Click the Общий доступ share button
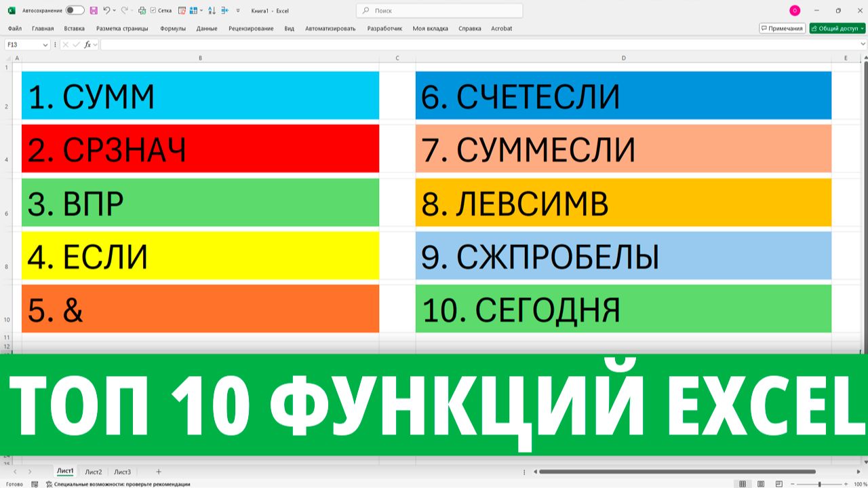The width and height of the screenshot is (868, 488). pos(837,29)
